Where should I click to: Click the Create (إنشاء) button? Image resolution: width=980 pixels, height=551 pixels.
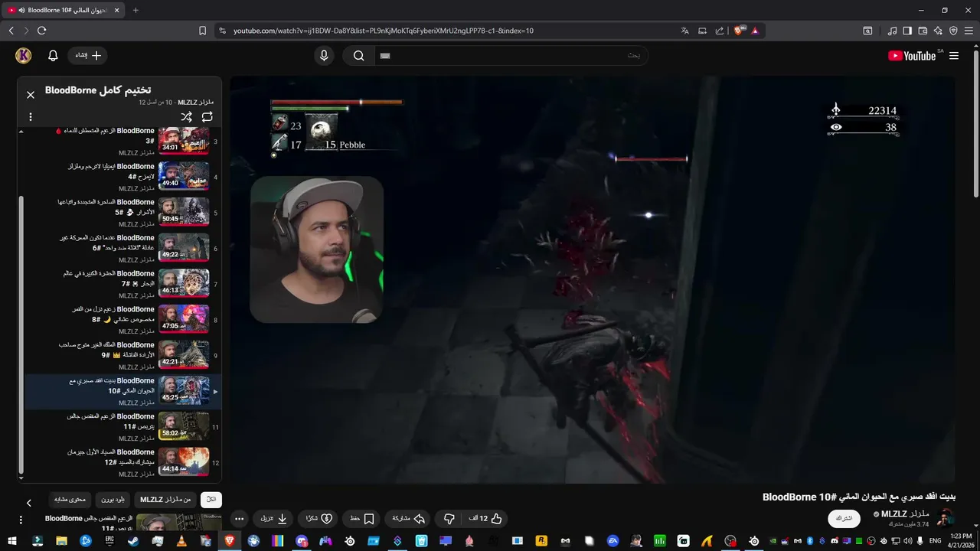(x=87, y=55)
